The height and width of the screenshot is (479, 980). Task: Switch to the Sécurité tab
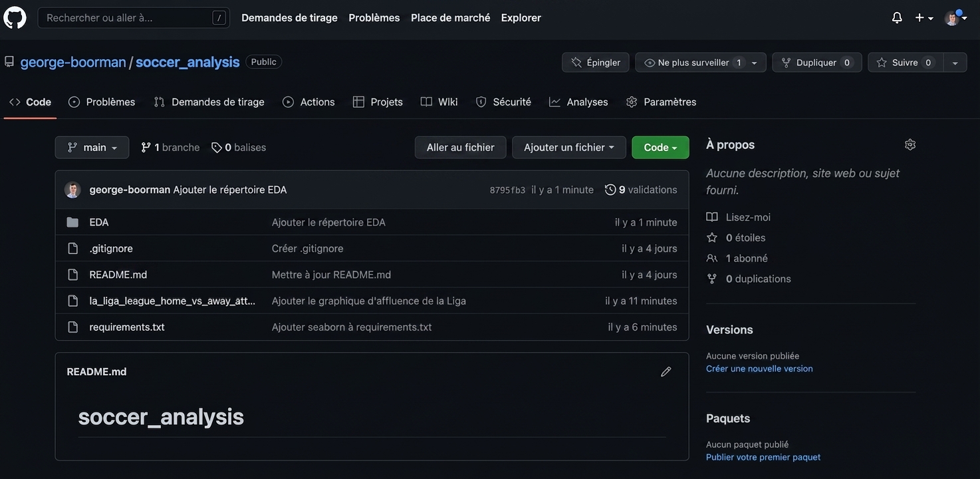click(x=503, y=102)
